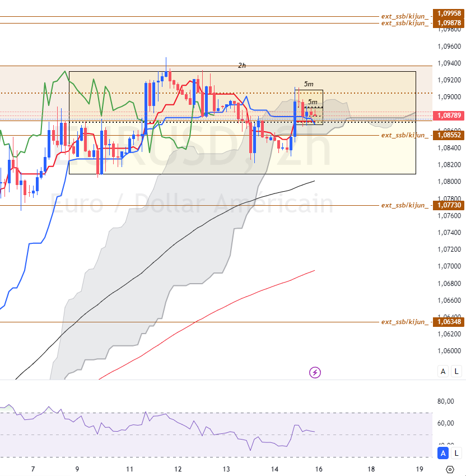Viewport: 466px width, 476px height.
Task: Toggle auto scale A button on RSI pane
Action: pos(443,453)
